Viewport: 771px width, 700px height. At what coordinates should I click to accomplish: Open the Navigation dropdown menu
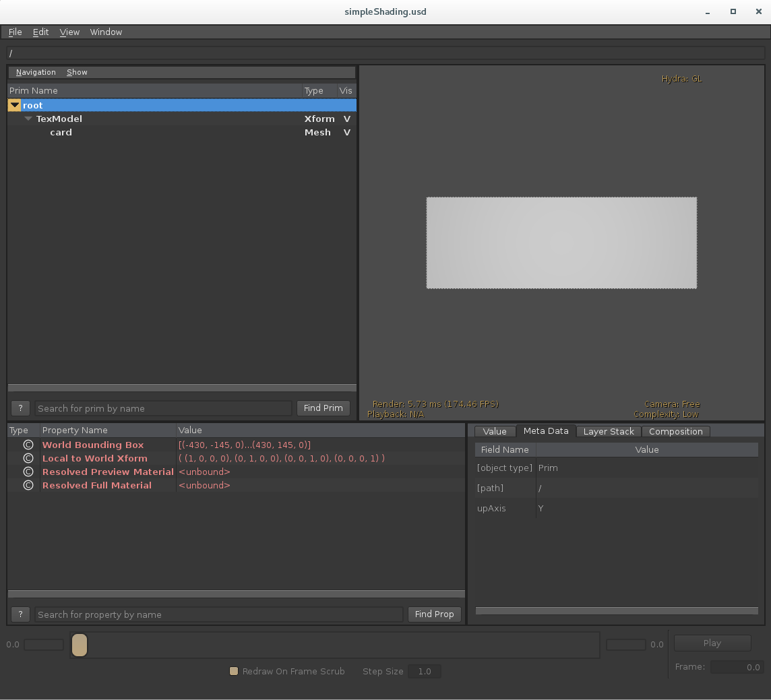click(36, 72)
